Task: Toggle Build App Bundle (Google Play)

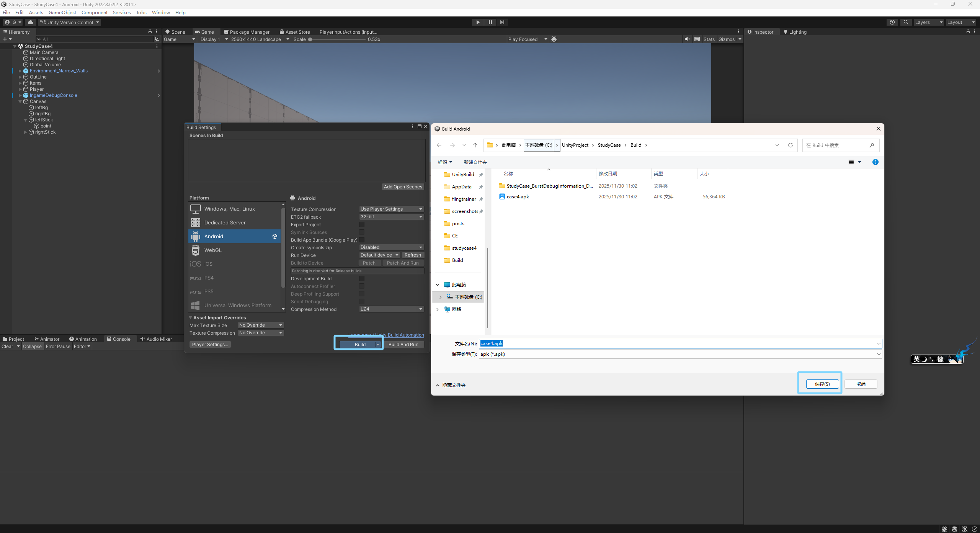Action: tap(362, 240)
